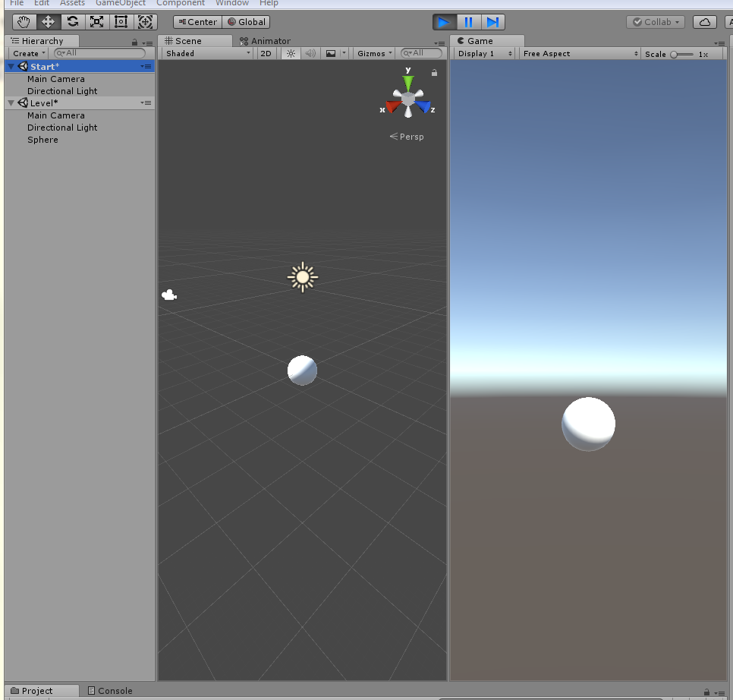The width and height of the screenshot is (733, 700).
Task: Open the Free Aspect dropdown
Action: tap(579, 53)
